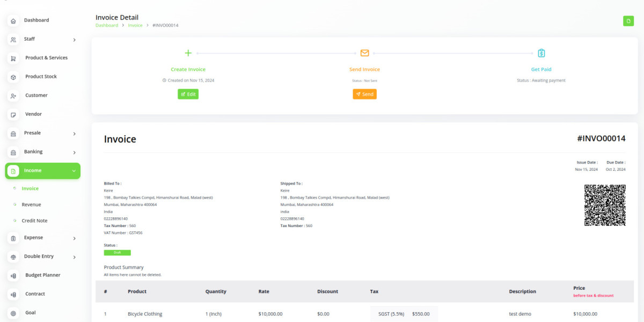Click the Description column header
Screen dimensions: 644x322
click(522, 291)
